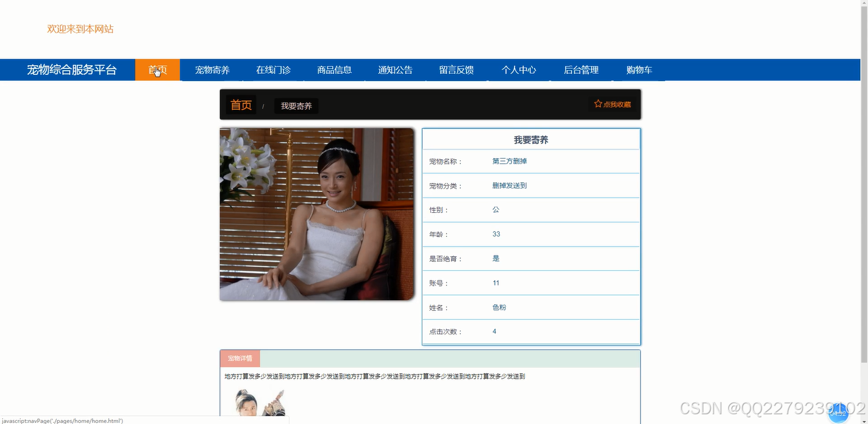
Task: Click the 宠物综合服务平台 site logo text
Action: click(x=71, y=70)
